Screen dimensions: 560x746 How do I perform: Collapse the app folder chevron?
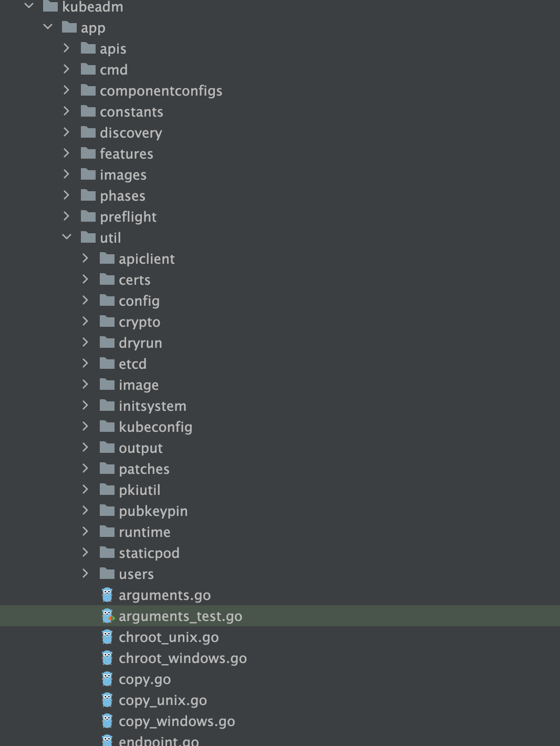point(48,27)
